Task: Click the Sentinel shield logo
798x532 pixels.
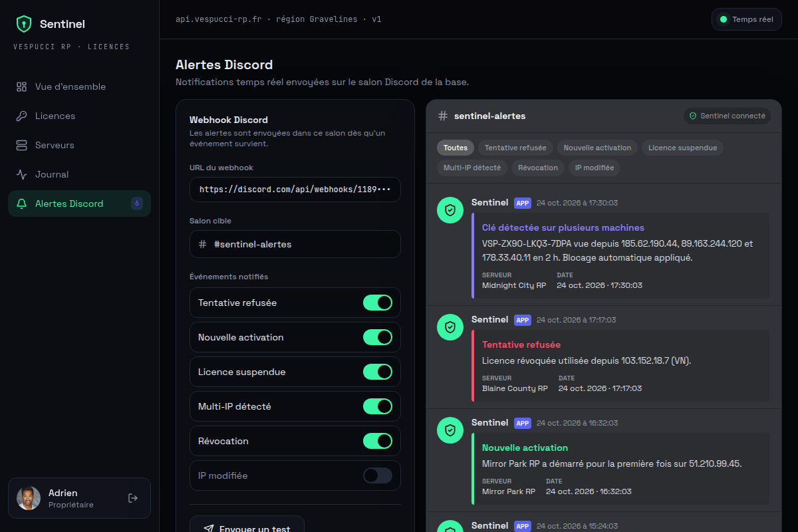Action: click(24, 25)
